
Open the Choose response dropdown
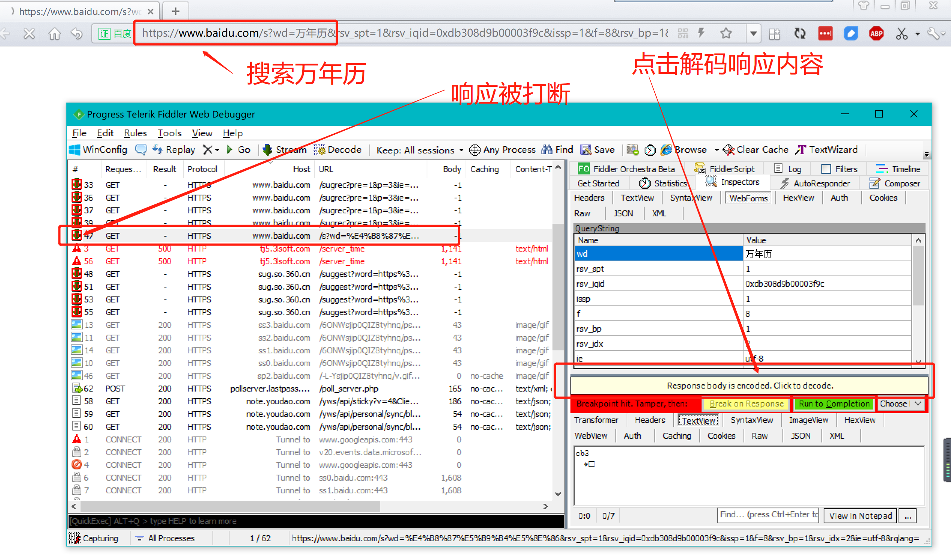point(901,404)
